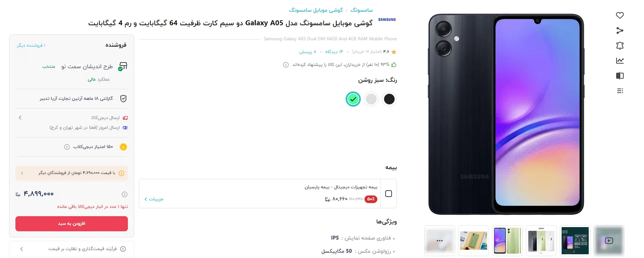Screen dimensions: 644x258
Task: Expand Digikala shipping details chevron
Action: coord(20,118)
